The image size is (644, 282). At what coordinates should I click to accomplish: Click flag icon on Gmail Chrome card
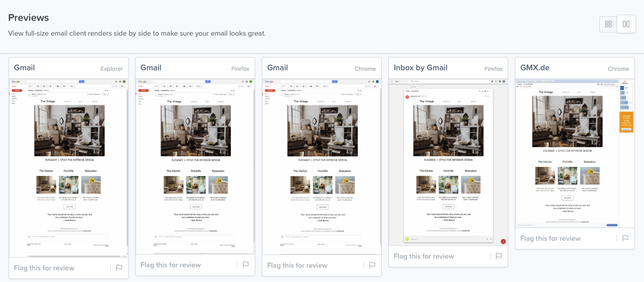[x=372, y=265]
